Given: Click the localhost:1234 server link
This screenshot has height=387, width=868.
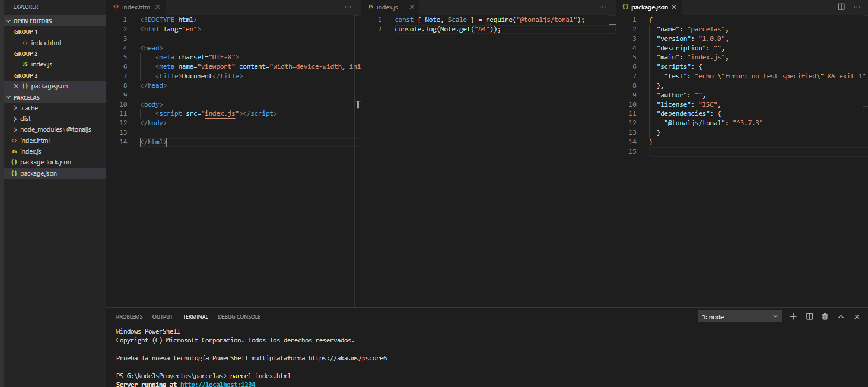Looking at the screenshot, I should click(x=218, y=385).
